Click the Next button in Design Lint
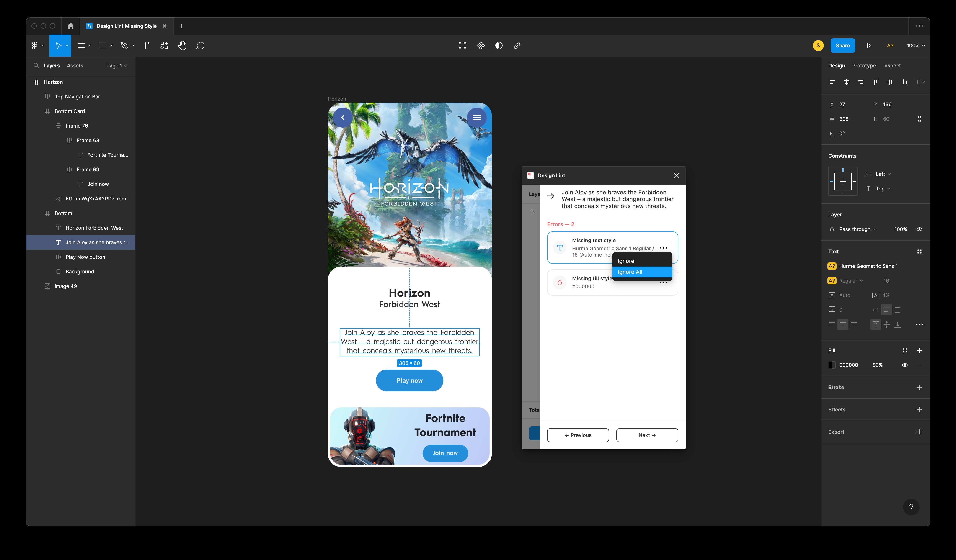956x560 pixels. pos(647,435)
